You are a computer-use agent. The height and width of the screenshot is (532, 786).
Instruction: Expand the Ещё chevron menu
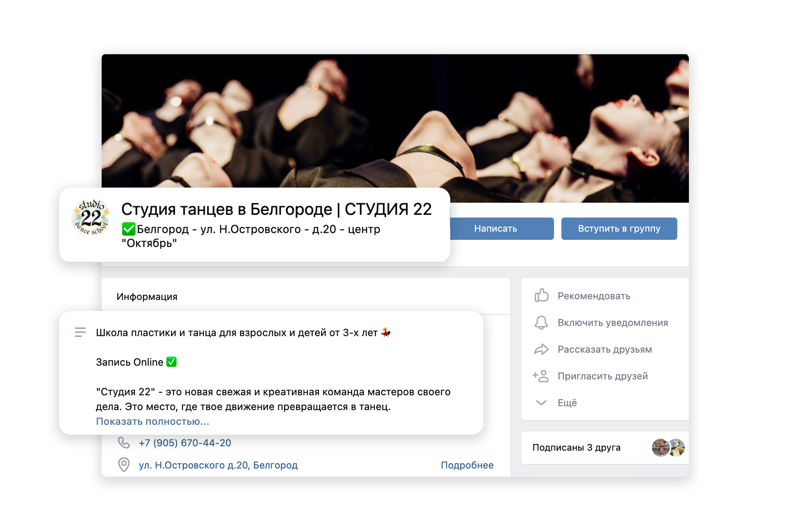541,403
